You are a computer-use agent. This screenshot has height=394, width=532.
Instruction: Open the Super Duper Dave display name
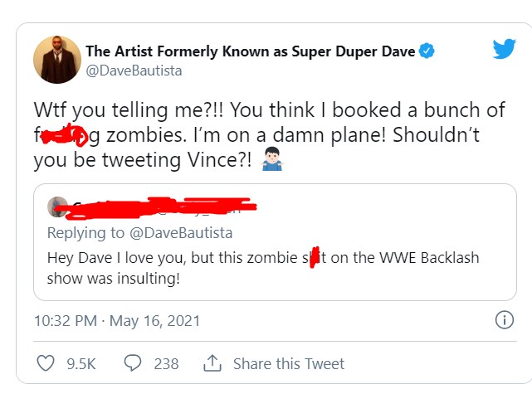(249, 51)
